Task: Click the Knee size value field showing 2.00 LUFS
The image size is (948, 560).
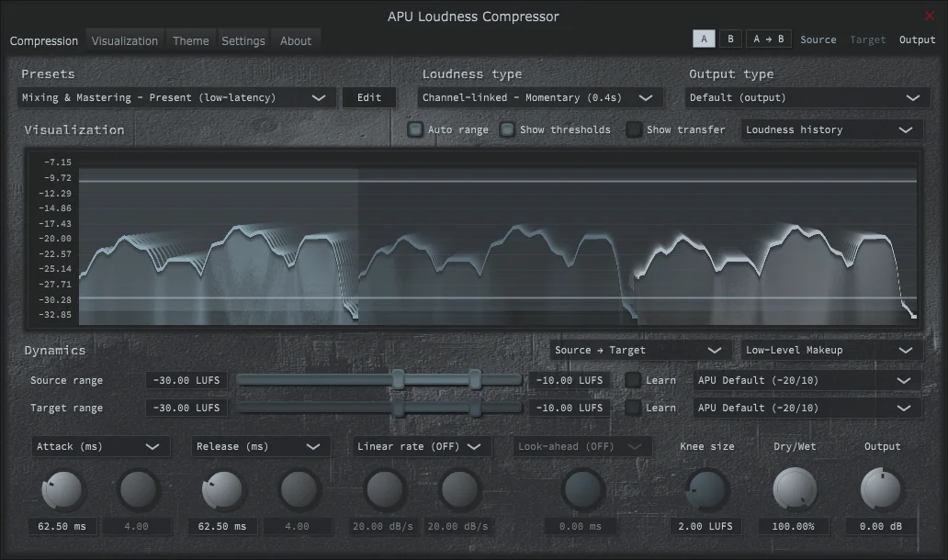Action: (x=705, y=526)
